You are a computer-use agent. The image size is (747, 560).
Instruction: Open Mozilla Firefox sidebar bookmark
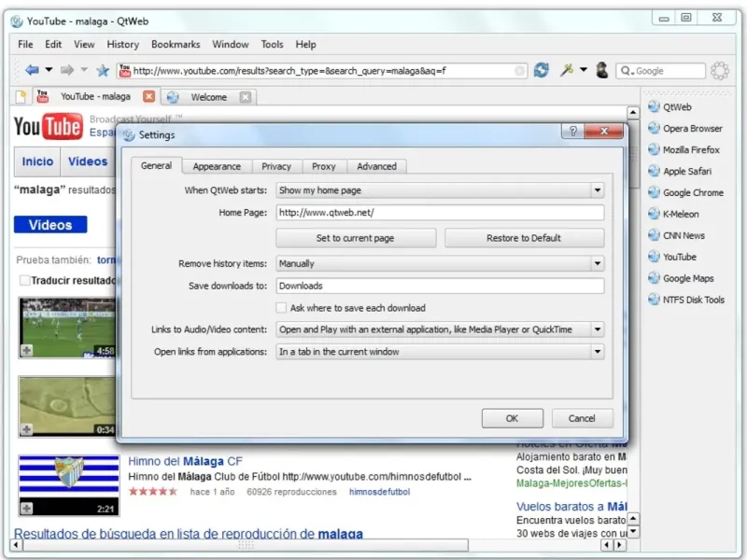click(684, 150)
